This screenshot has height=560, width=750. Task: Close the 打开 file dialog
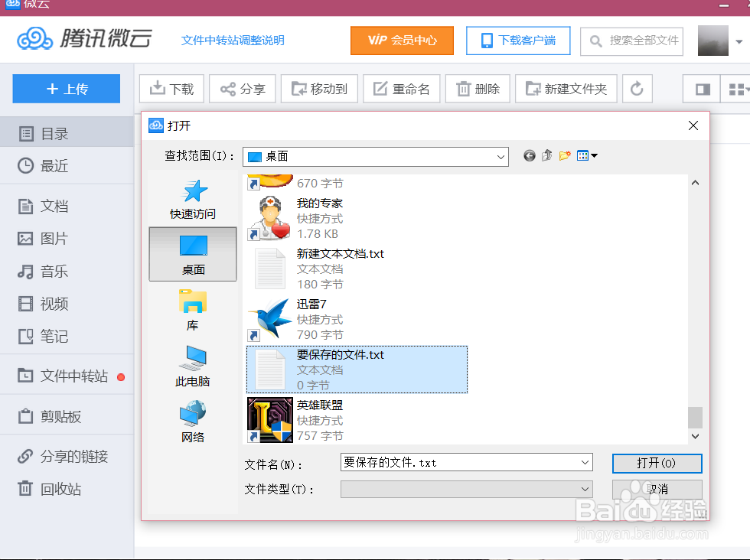[x=693, y=125]
